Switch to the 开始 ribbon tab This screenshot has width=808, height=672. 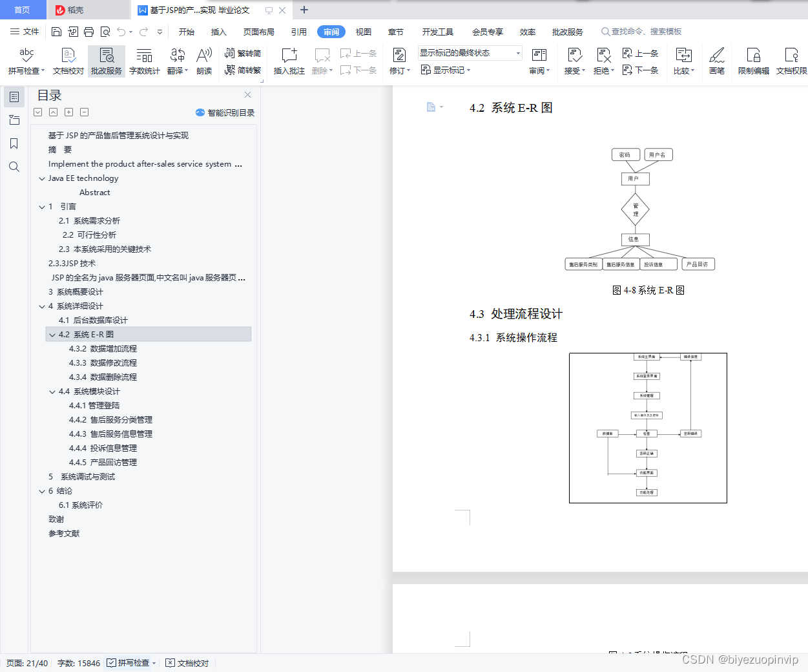click(187, 32)
